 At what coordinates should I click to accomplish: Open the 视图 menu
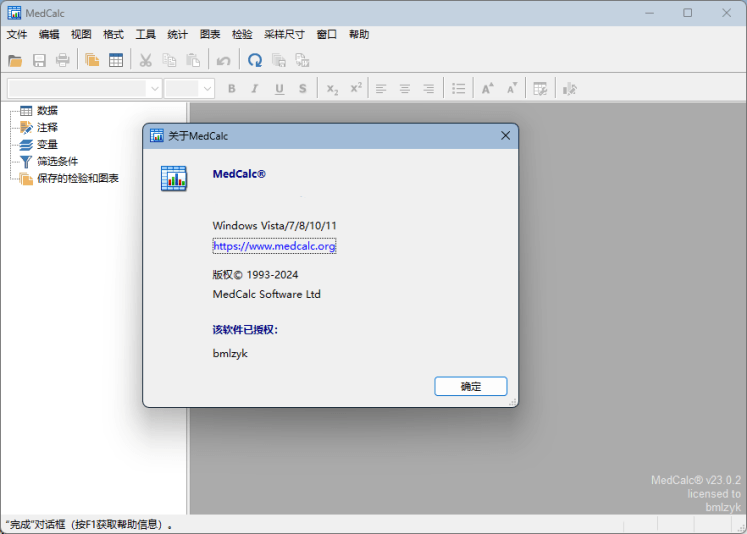[x=81, y=34]
